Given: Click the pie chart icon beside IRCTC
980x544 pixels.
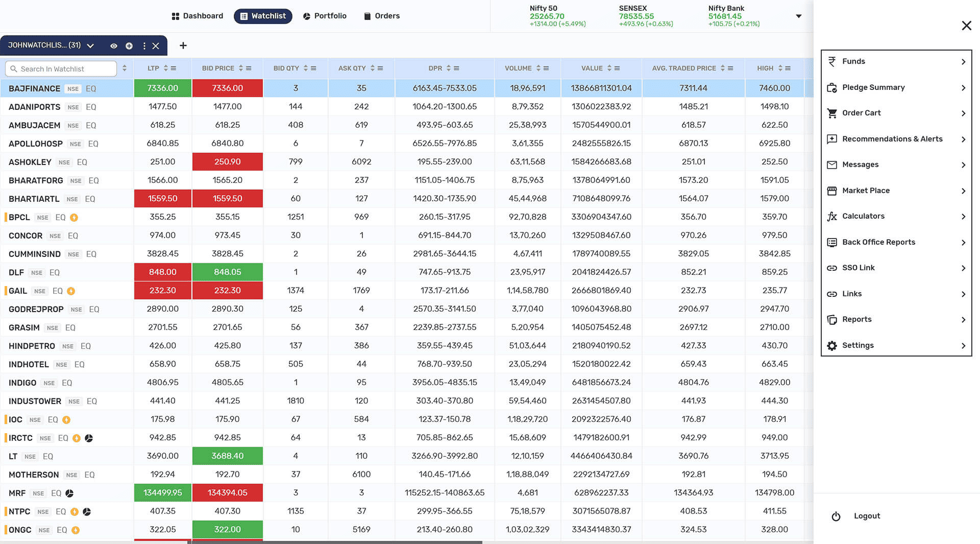Looking at the screenshot, I should (89, 438).
